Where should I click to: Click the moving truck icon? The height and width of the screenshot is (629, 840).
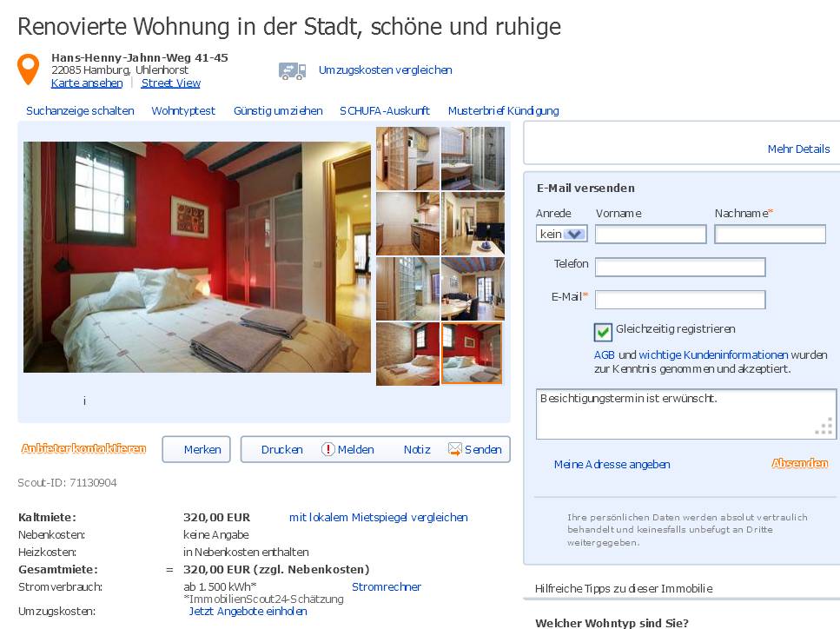coord(292,70)
